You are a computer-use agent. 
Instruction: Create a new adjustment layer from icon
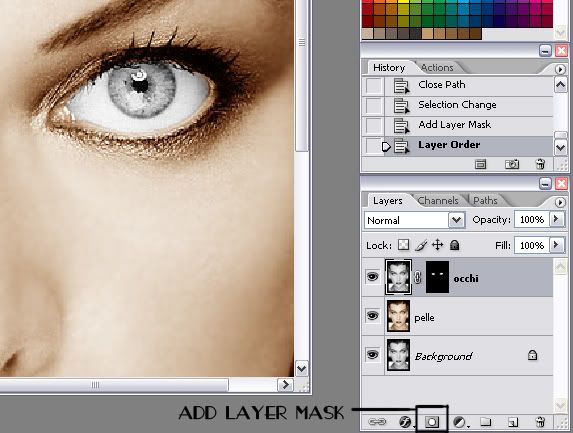click(x=459, y=422)
